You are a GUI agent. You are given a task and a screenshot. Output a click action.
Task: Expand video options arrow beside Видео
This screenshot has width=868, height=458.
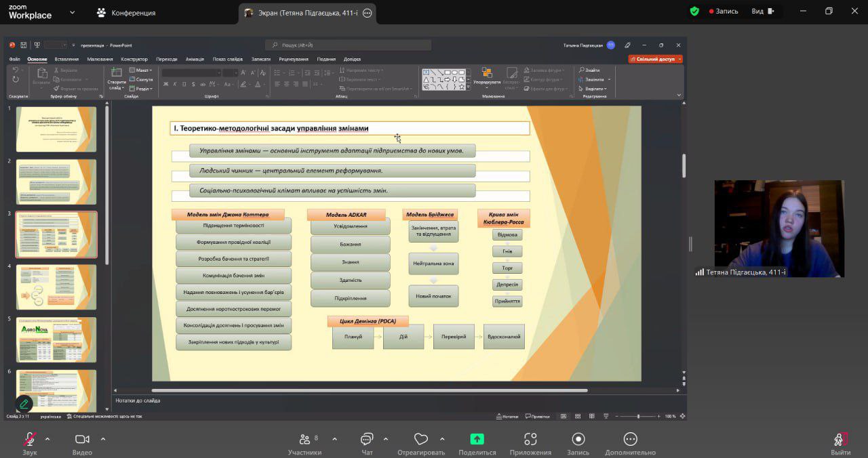[103, 439]
